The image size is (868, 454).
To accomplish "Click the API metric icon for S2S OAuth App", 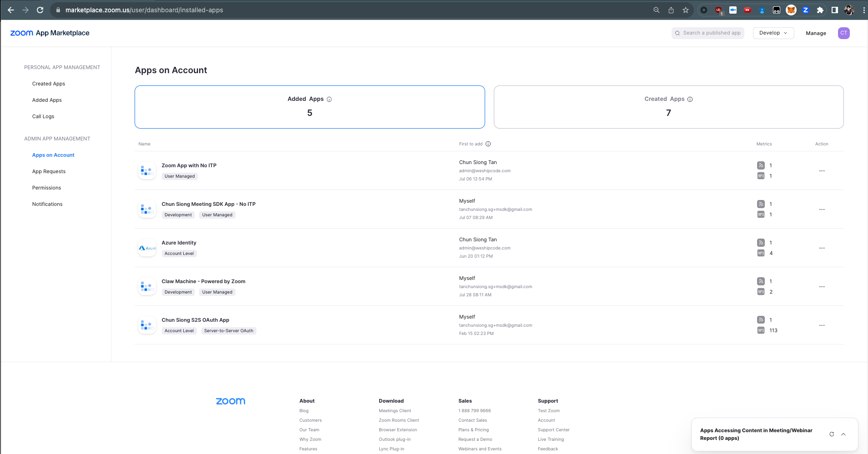I will pos(761,330).
